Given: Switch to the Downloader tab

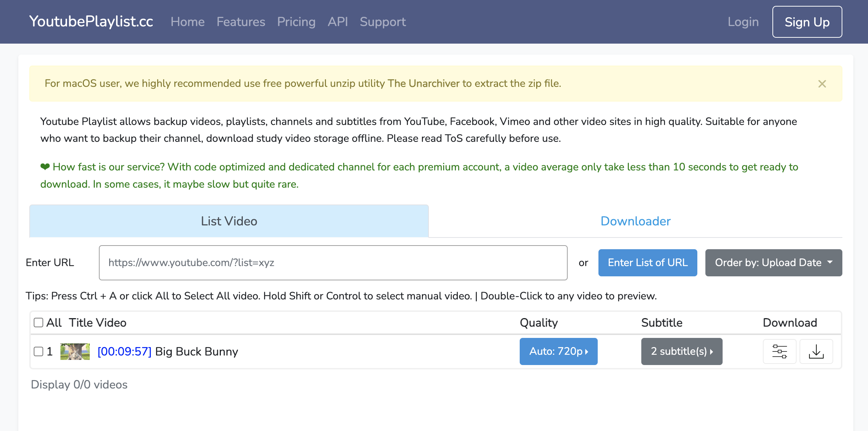Looking at the screenshot, I should 635,221.
